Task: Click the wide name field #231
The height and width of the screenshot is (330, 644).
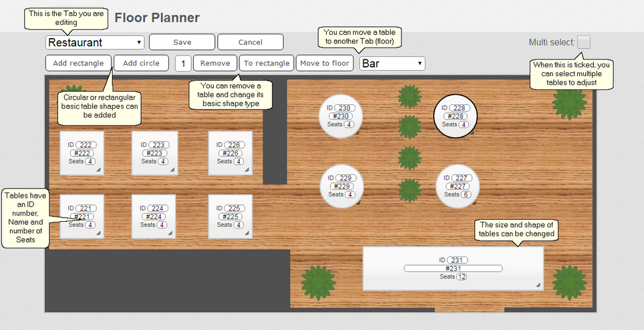Action: coord(453,269)
